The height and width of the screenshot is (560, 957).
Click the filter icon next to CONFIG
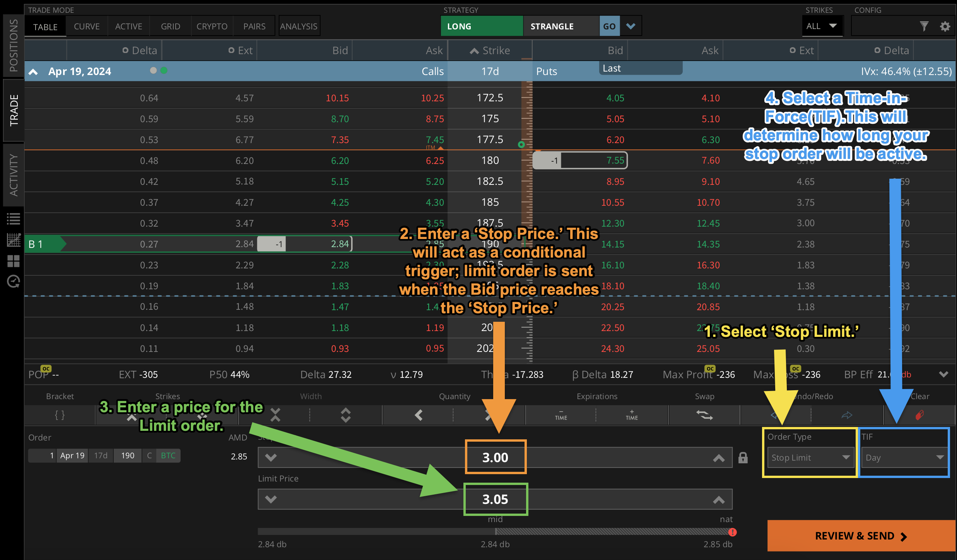click(x=924, y=26)
